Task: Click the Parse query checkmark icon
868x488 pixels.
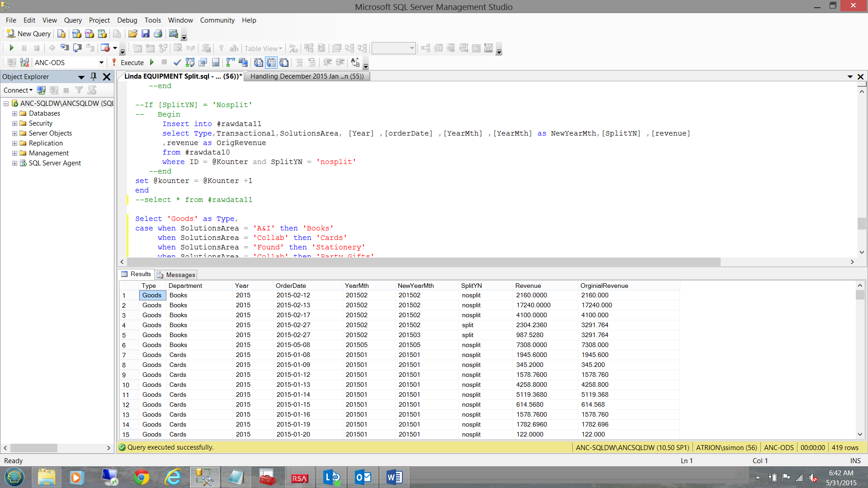Action: (x=177, y=63)
